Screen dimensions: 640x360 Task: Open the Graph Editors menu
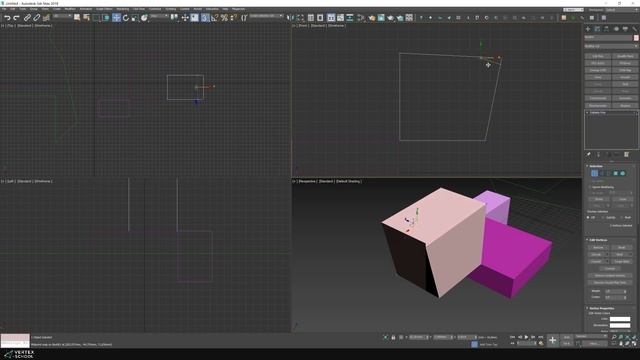click(x=104, y=9)
